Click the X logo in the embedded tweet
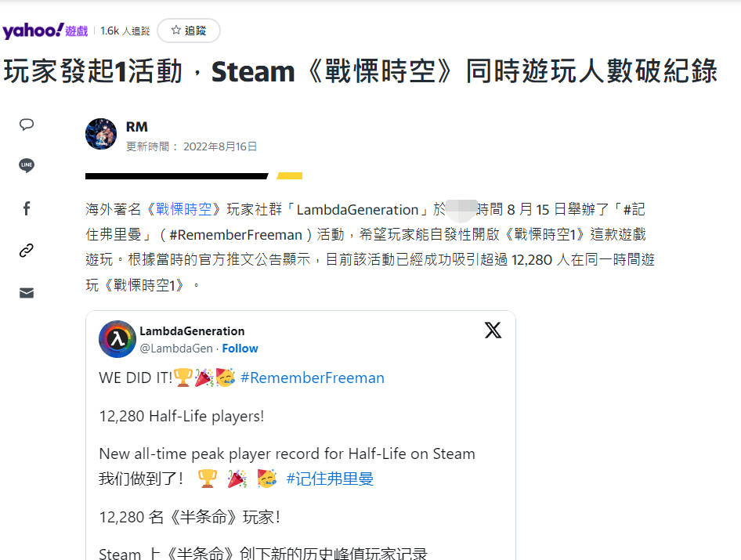 click(493, 331)
